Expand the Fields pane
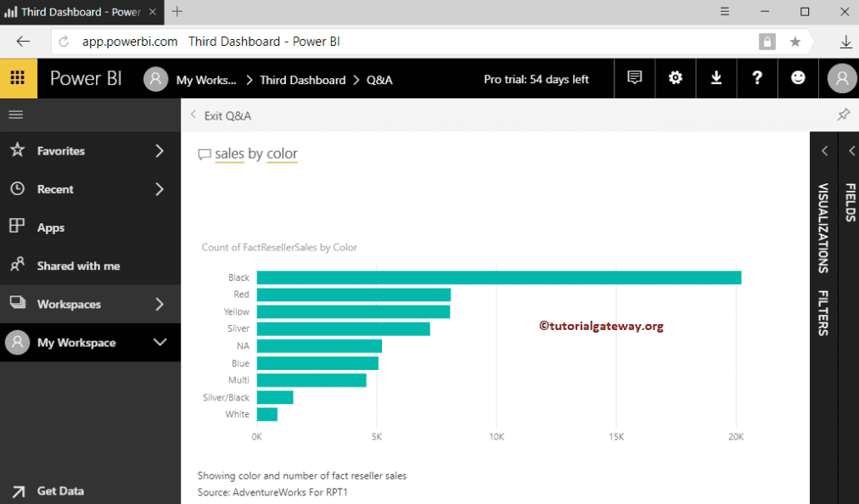859x504 pixels. pos(851,150)
